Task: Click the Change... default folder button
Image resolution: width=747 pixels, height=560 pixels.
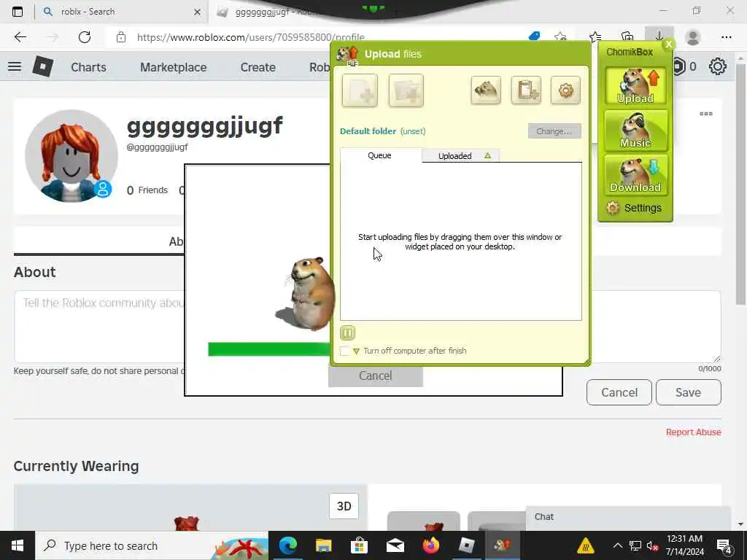Action: [x=554, y=131]
